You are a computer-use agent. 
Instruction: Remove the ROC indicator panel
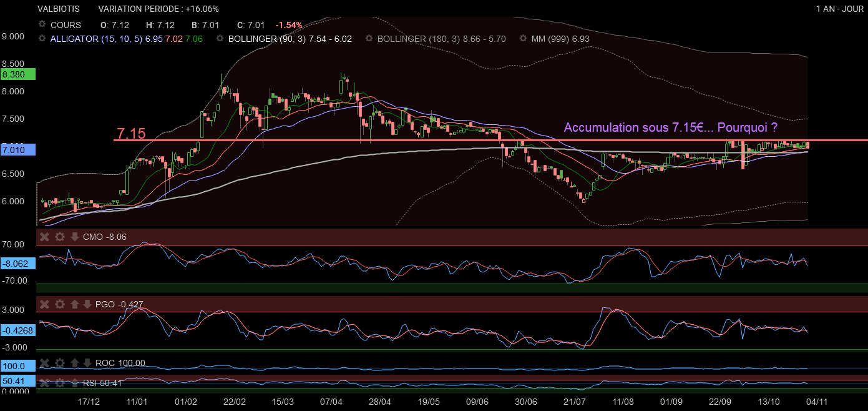pyautogui.click(x=45, y=363)
